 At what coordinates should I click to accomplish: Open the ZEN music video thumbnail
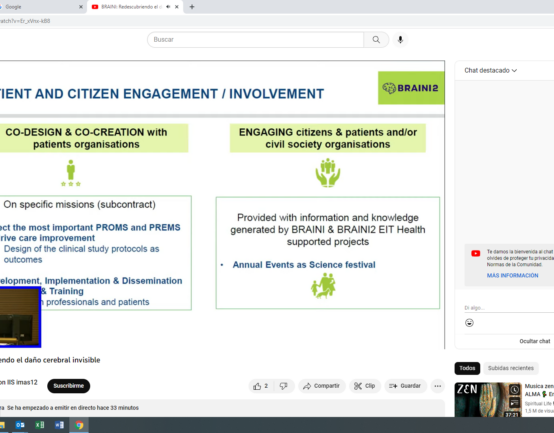(x=488, y=400)
